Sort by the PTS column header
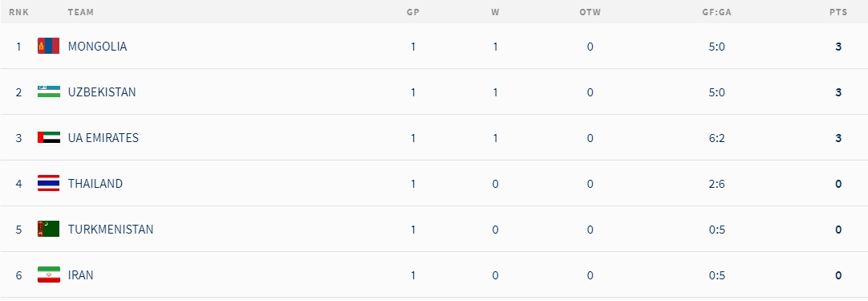Screen dimensions: 868x301 click(x=838, y=12)
